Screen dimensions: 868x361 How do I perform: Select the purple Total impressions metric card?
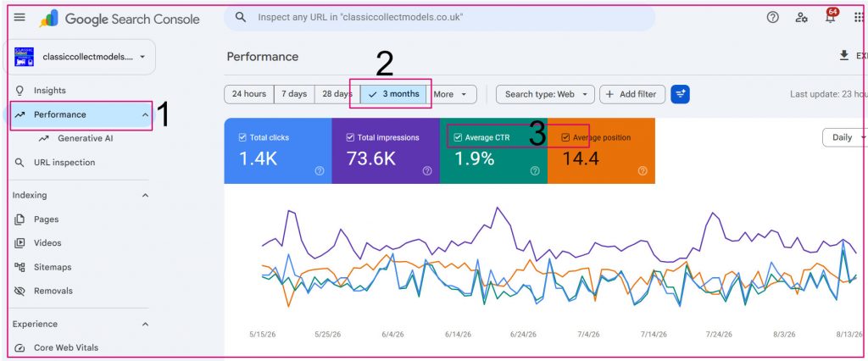coord(386,151)
